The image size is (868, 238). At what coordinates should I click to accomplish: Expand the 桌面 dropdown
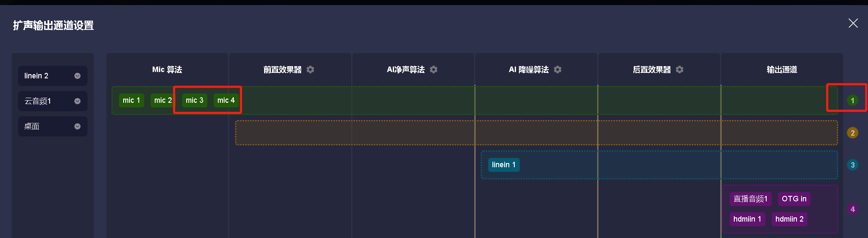pyautogui.click(x=77, y=126)
